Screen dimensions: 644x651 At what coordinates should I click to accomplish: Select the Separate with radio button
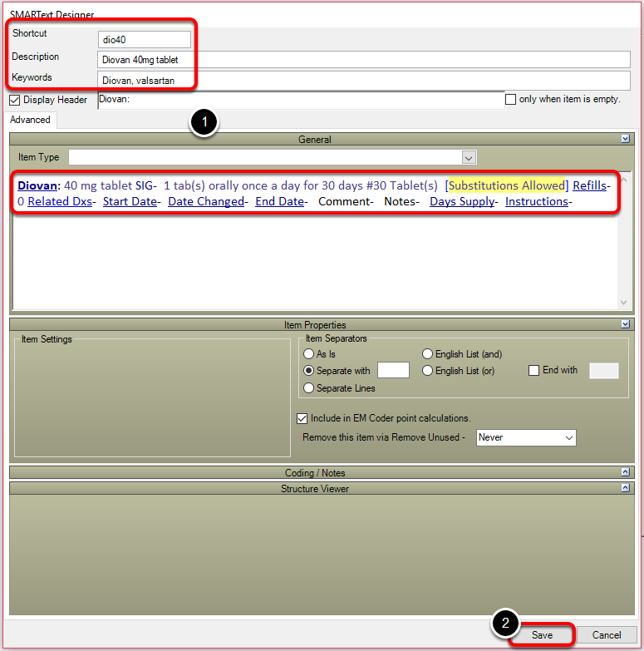point(308,370)
